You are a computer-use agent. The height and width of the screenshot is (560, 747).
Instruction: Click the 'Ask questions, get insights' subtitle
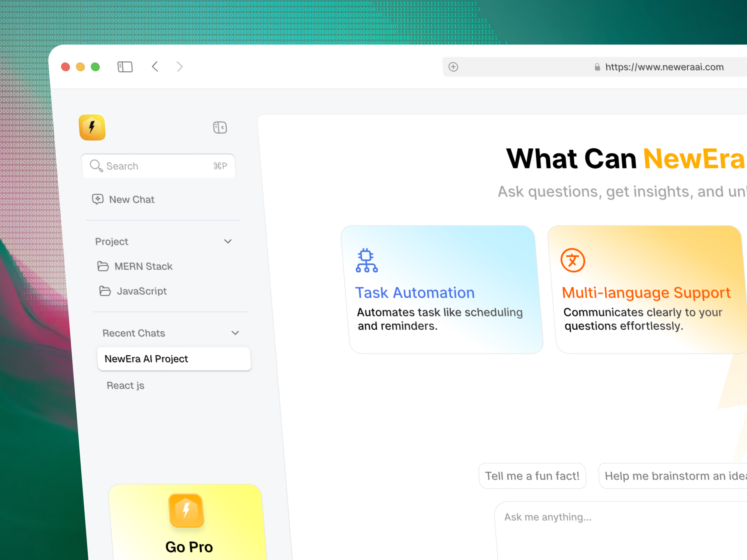(622, 191)
